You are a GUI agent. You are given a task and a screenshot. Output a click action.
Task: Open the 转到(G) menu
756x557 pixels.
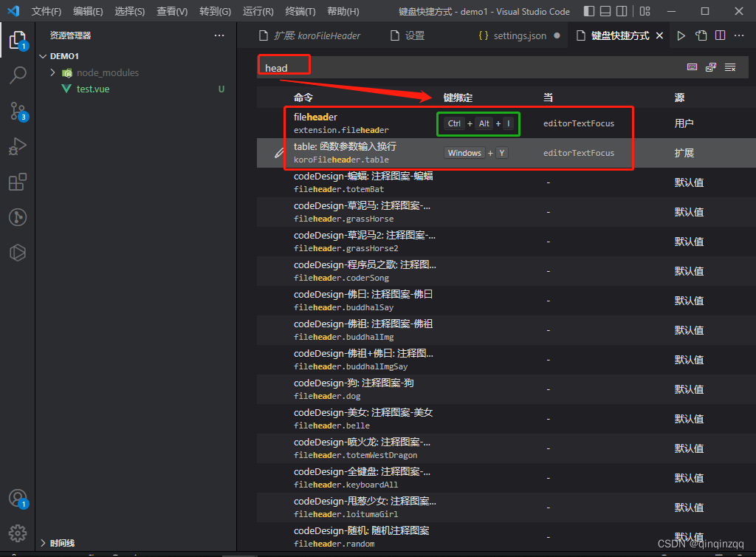tap(215, 11)
